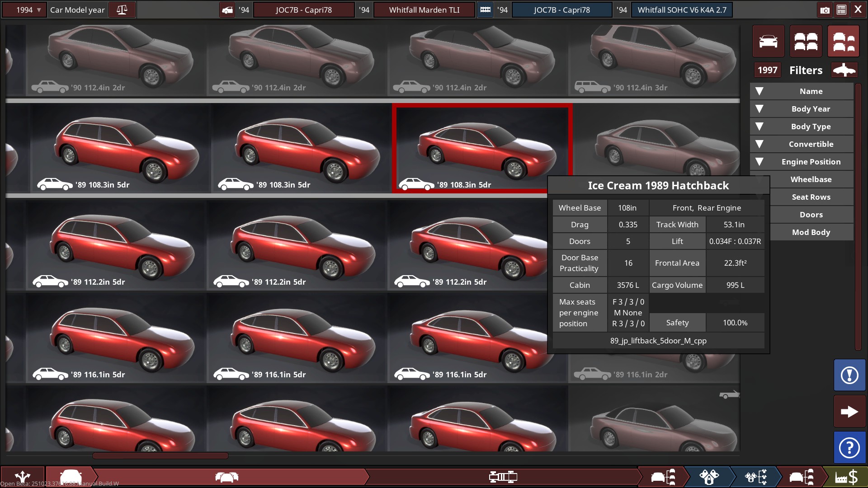Click the engine icon in top bar
This screenshot has height=488, width=868.
pyautogui.click(x=485, y=10)
